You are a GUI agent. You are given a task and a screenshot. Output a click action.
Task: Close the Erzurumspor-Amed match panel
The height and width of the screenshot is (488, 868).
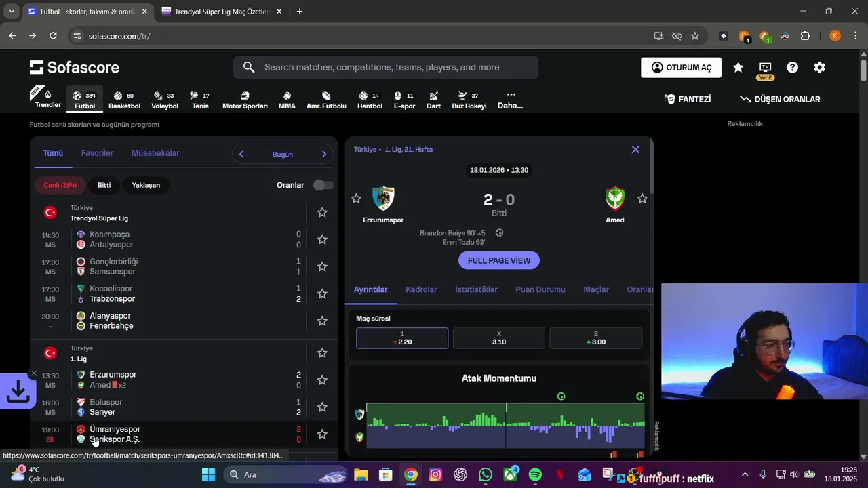click(635, 149)
